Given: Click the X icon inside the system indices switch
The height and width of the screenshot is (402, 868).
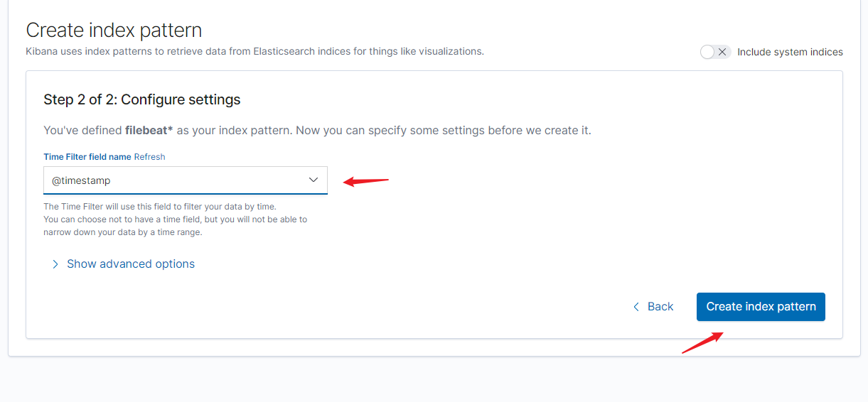Looking at the screenshot, I should (x=722, y=52).
